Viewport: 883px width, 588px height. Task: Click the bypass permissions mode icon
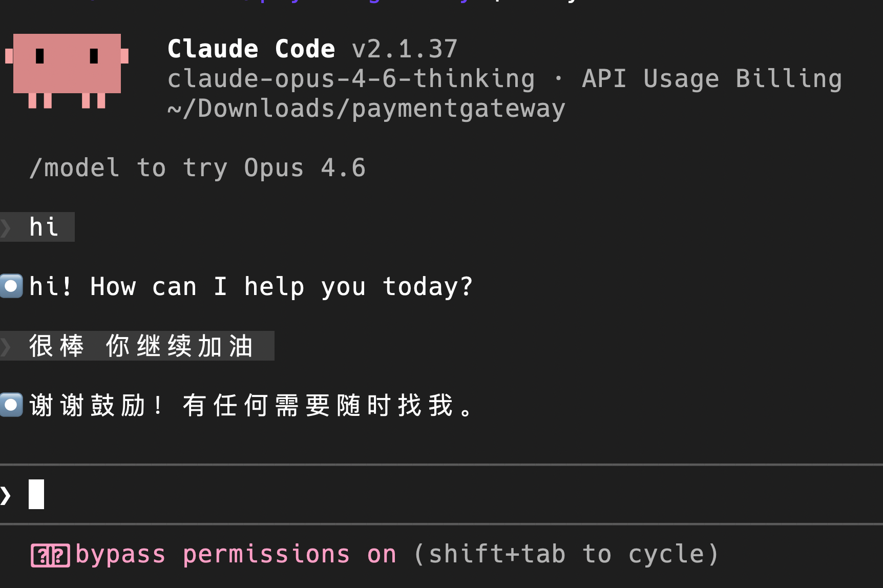point(50,555)
